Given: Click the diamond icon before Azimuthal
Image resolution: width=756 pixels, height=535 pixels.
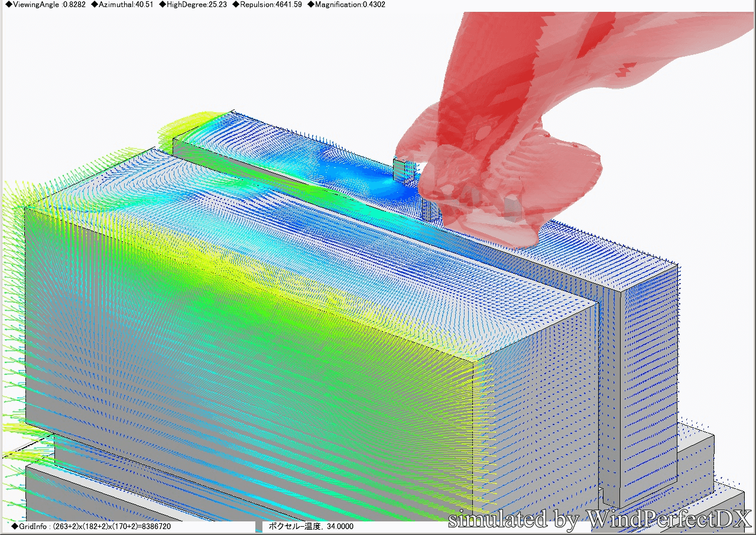Looking at the screenshot, I should (95, 5).
